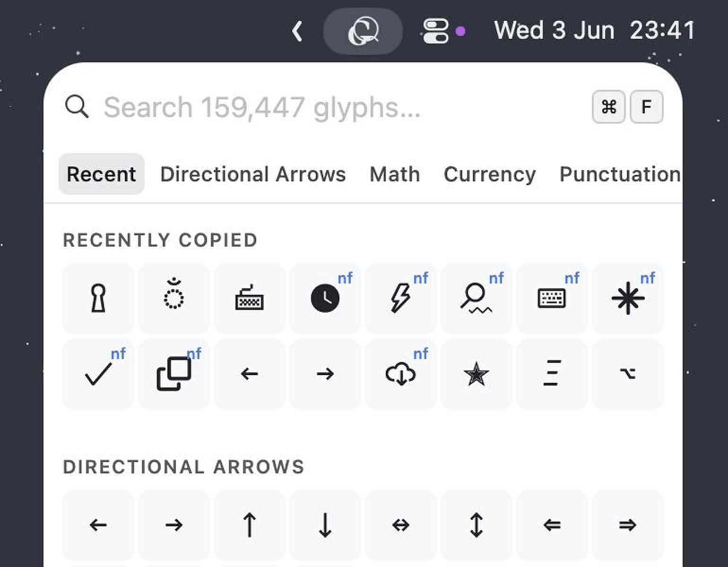Viewport: 728px width, 567px height.
Task: Open the Punctuation tab
Action: pos(620,174)
